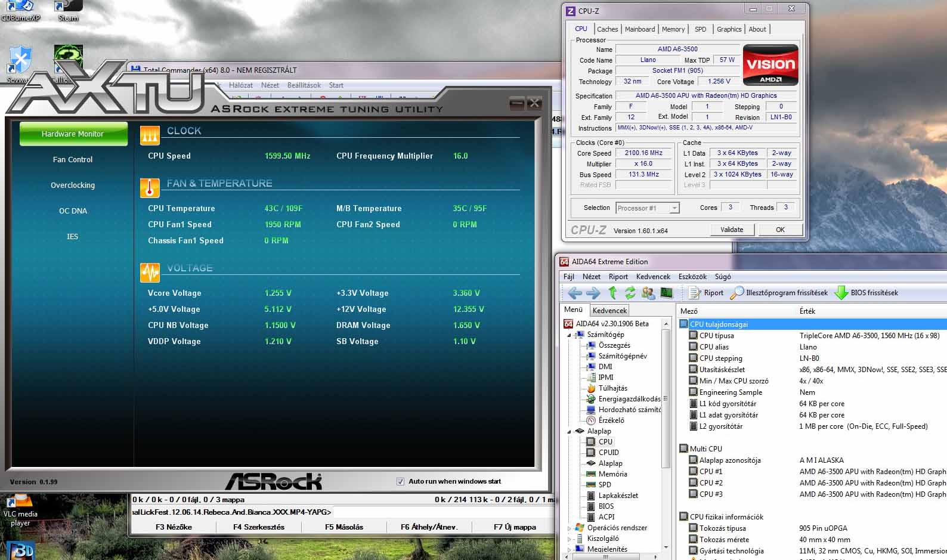Click BIOS frissítések green arrow button

coord(866,293)
